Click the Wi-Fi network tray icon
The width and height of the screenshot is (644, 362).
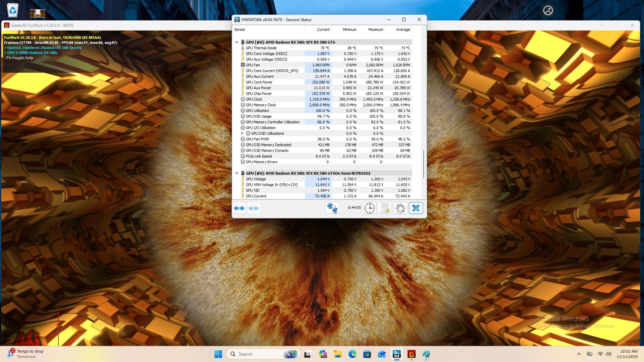tap(600, 354)
